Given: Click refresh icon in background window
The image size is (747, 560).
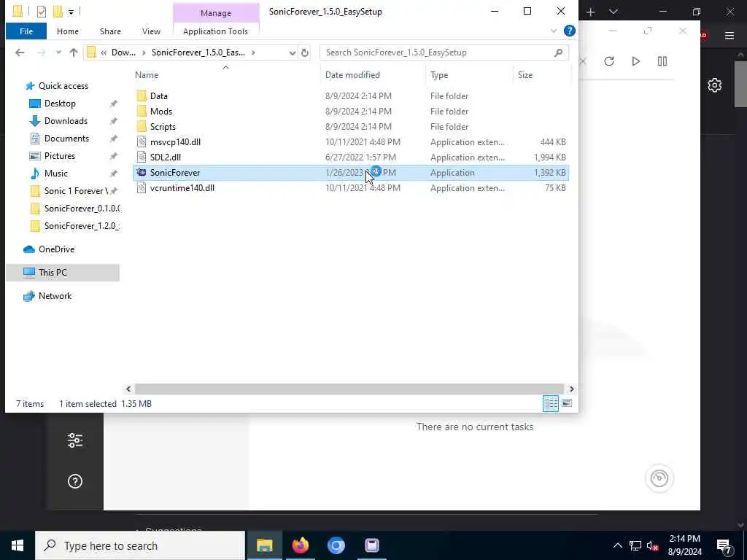Looking at the screenshot, I should 609,61.
